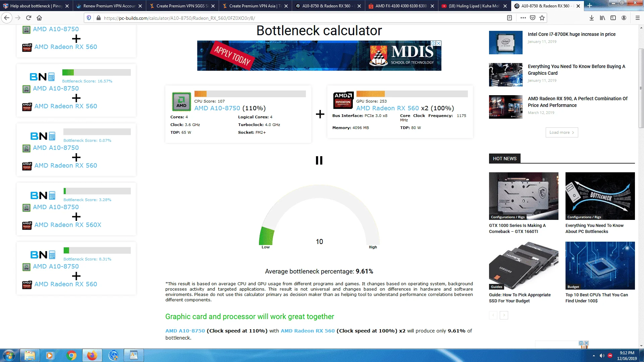This screenshot has width=644, height=362.
Task: Open the Firefox hamburger menu
Action: [638, 18]
